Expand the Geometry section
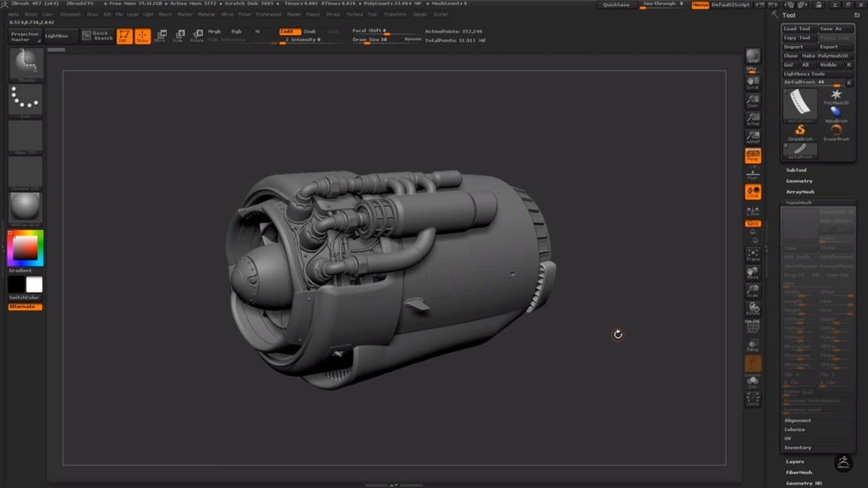 (x=799, y=181)
